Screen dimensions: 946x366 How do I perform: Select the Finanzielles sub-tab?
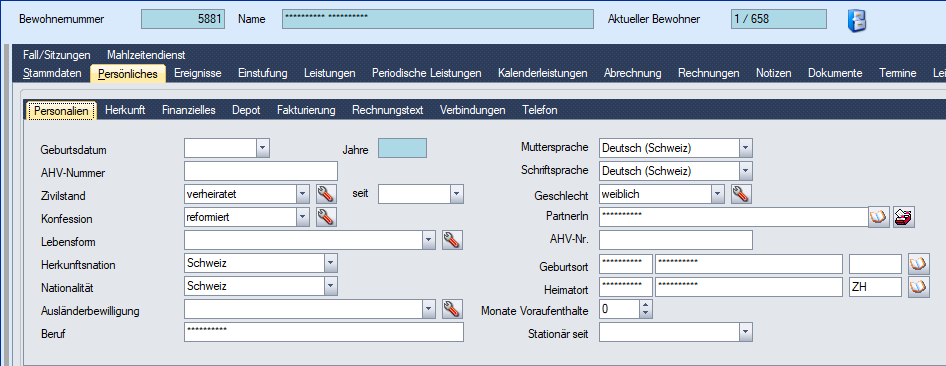[x=189, y=110]
